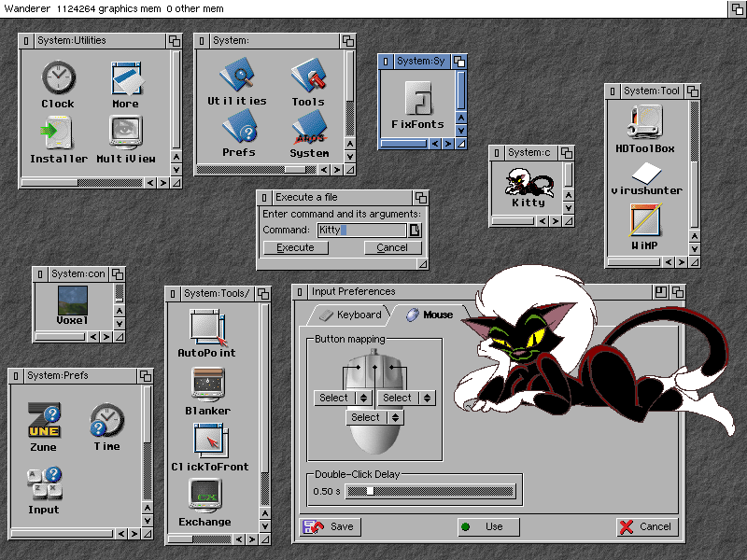Click scroll up arrow in System:c window
This screenshot has width=747, height=560.
[568, 195]
